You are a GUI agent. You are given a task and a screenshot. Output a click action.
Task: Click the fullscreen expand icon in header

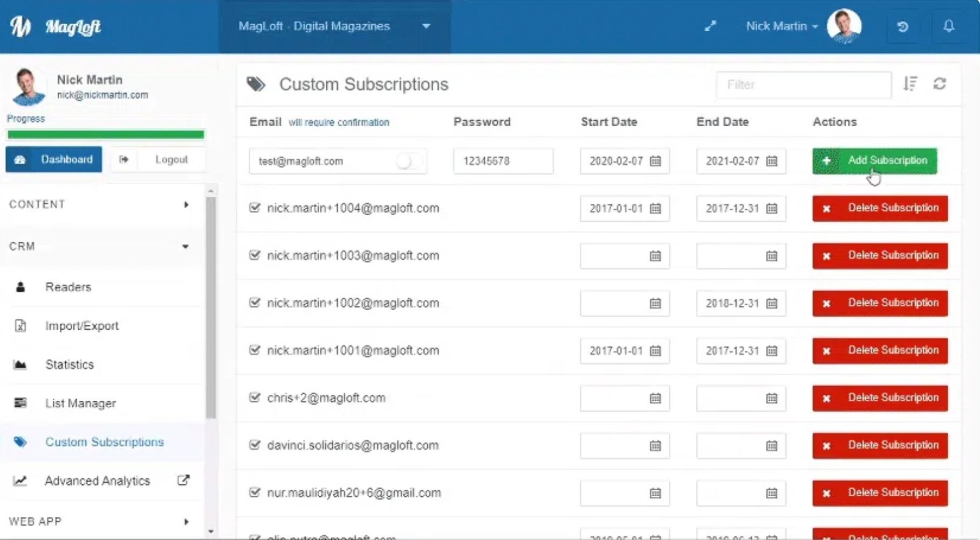coord(710,26)
